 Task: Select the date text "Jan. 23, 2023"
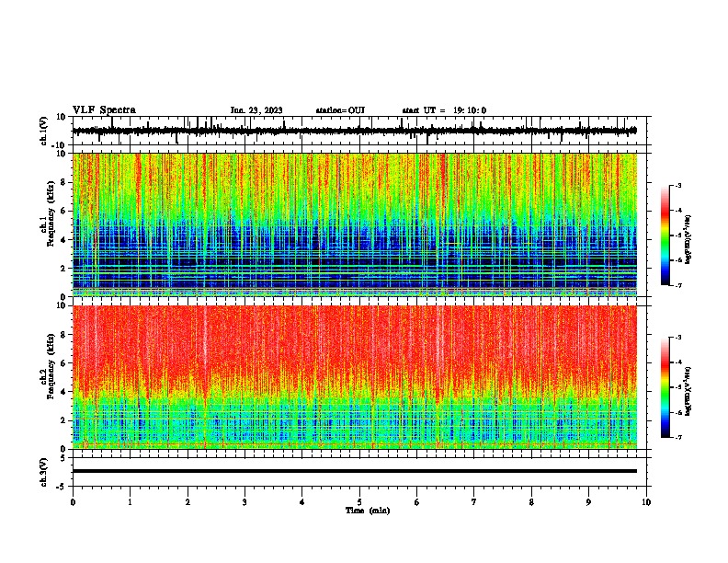pos(256,110)
